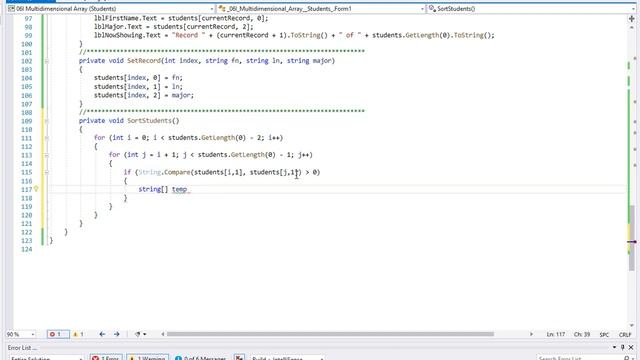Click the horizontal scrollbar left arrow

163,334
